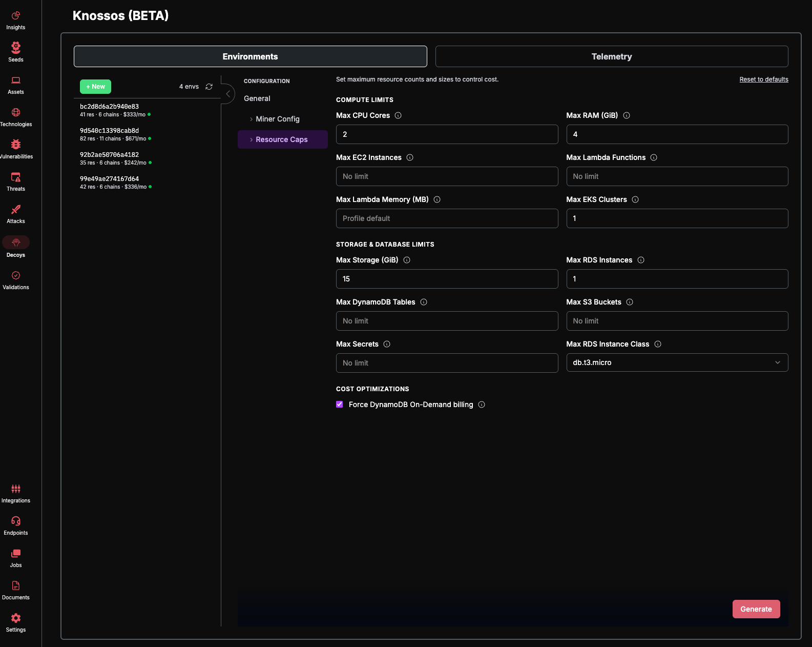Open the Jobs sidebar icon
812x647 pixels.
16,553
